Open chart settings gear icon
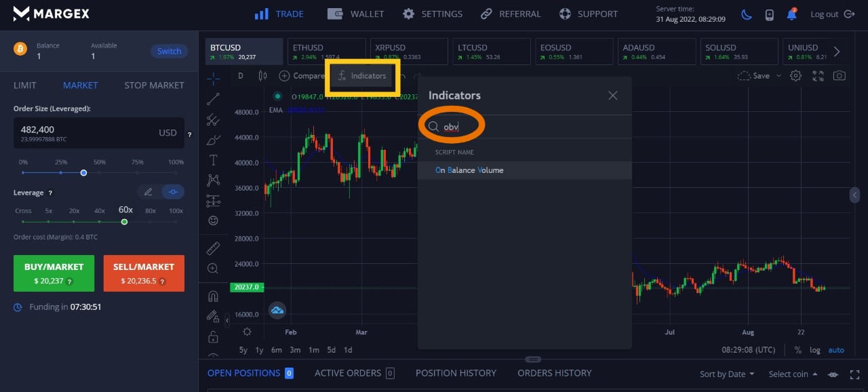Image resolution: width=868 pixels, height=392 pixels. pyautogui.click(x=796, y=76)
